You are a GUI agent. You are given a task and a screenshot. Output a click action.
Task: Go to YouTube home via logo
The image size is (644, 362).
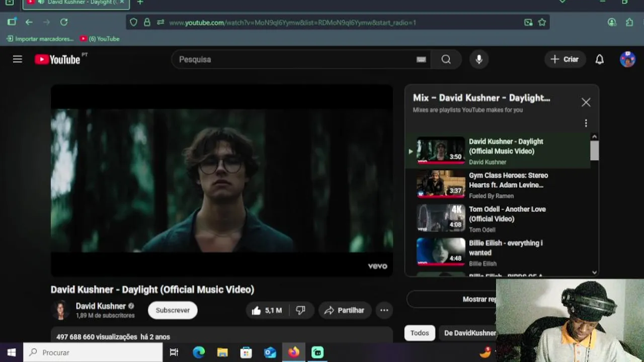(x=57, y=59)
